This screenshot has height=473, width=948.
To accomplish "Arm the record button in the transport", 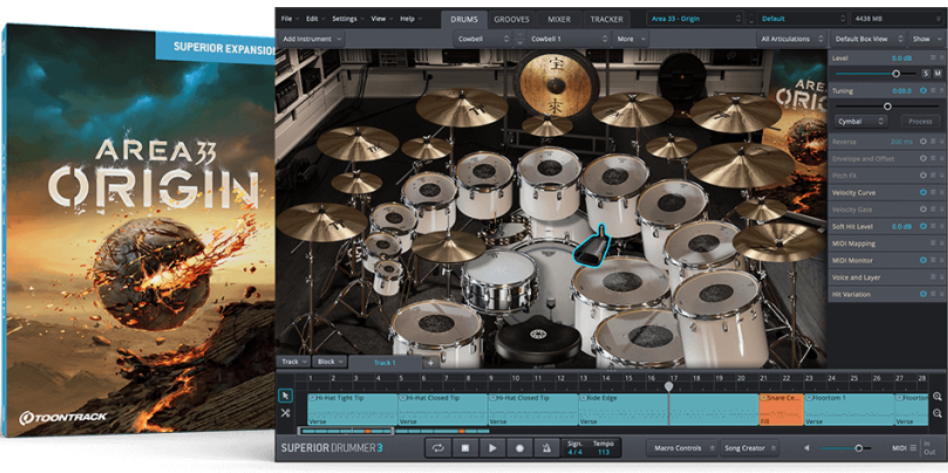I will [519, 448].
